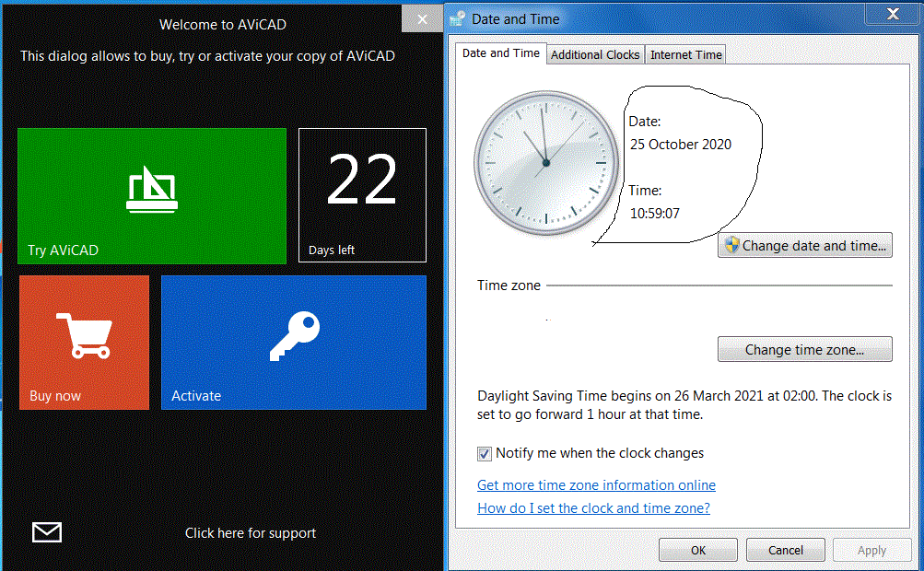Click the time text 10:59:07

coord(655,214)
